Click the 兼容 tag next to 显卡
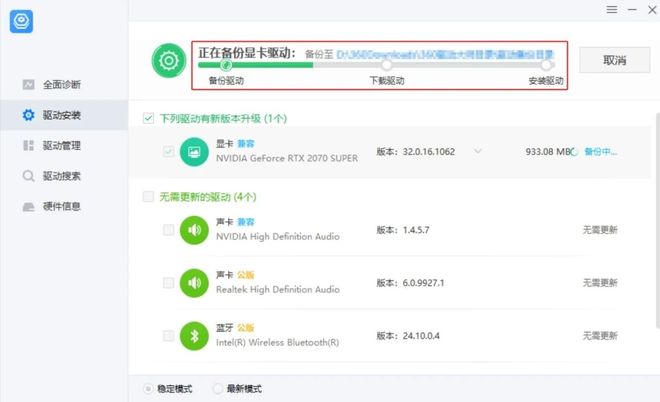The image size is (660, 402). coord(246,144)
